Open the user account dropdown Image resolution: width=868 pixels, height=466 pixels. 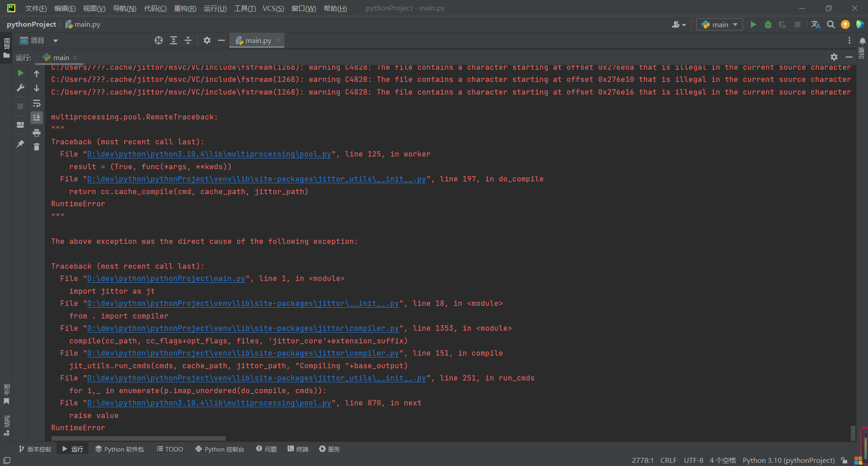coord(679,24)
